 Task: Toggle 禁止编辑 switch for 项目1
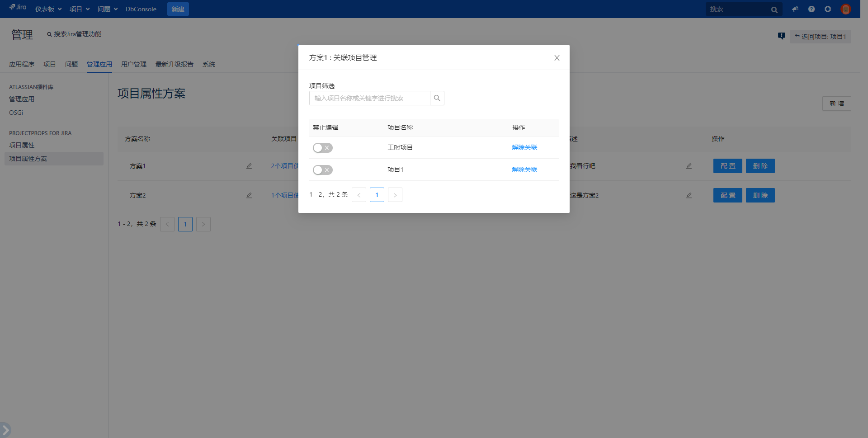(x=322, y=170)
